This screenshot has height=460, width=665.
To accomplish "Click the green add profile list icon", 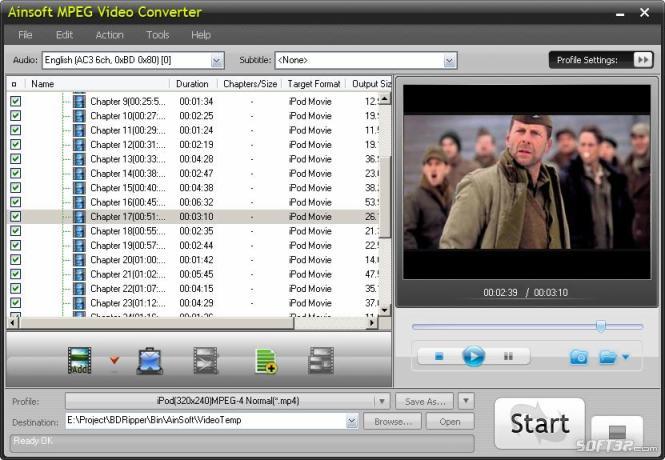I will tap(266, 361).
